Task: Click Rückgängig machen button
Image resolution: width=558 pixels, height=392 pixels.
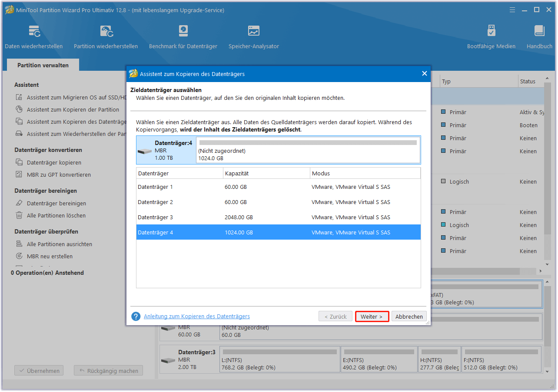Action: 108,371
